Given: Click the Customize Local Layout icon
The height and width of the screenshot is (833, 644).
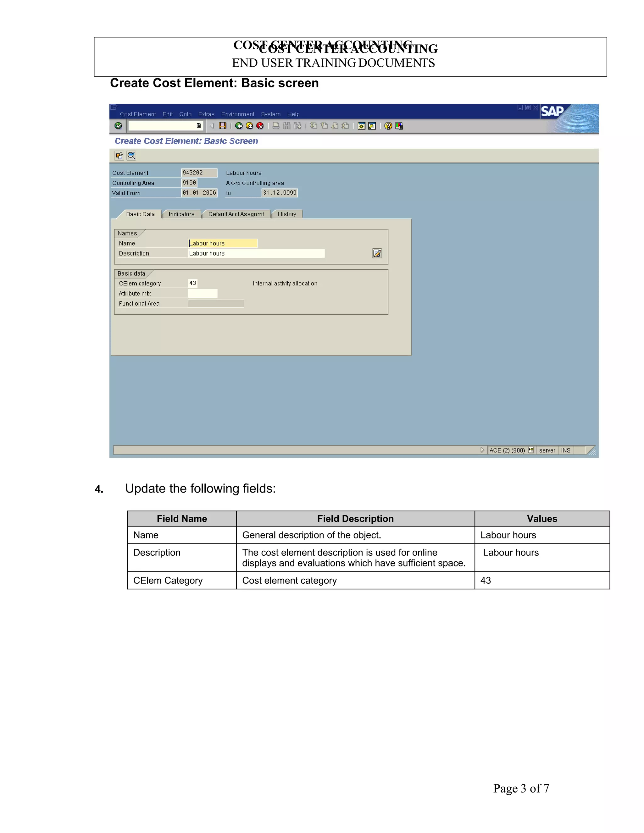Looking at the screenshot, I should pyautogui.click(x=399, y=126).
